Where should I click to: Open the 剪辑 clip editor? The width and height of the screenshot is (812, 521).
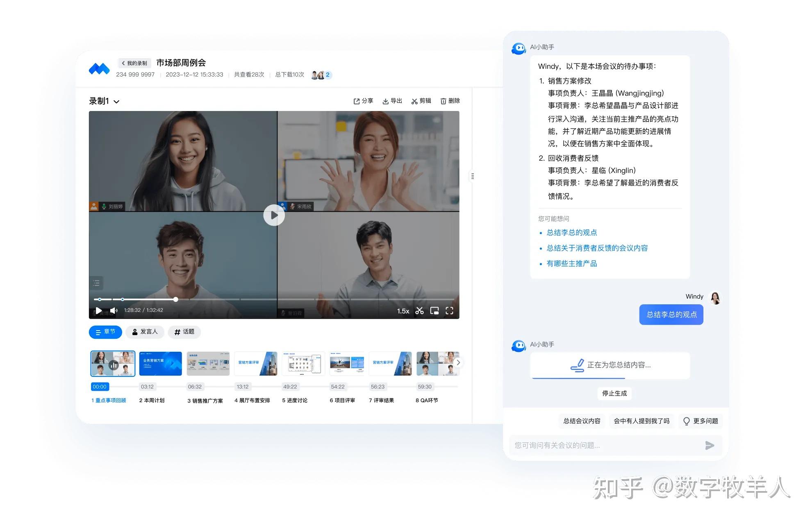(x=421, y=101)
